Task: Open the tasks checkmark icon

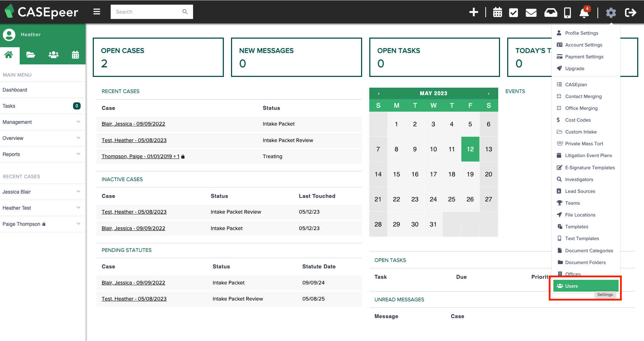Action: coord(514,13)
